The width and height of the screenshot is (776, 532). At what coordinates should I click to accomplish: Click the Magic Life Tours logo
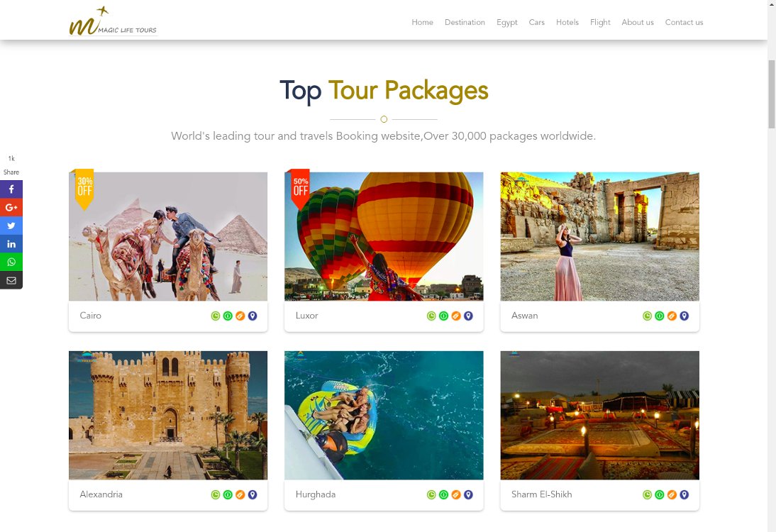click(113, 21)
